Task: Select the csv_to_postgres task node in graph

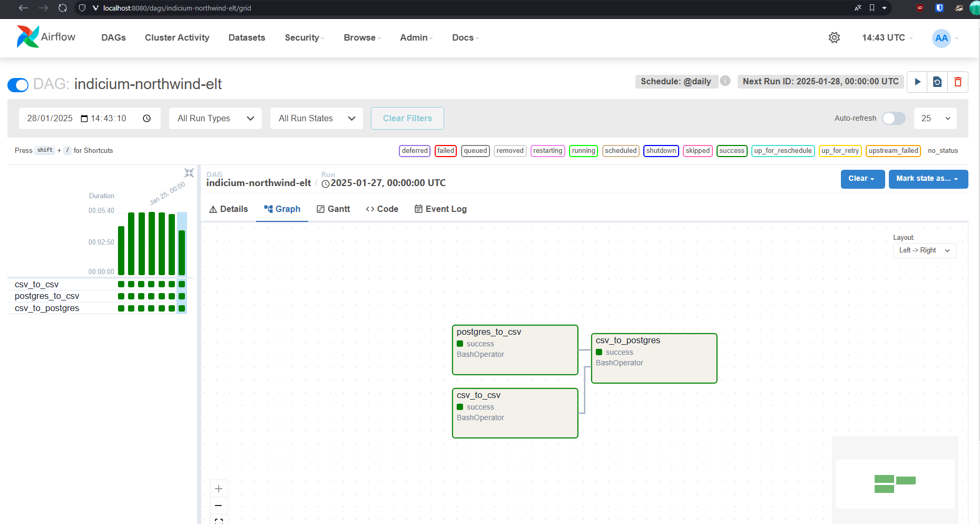Action: (x=654, y=358)
